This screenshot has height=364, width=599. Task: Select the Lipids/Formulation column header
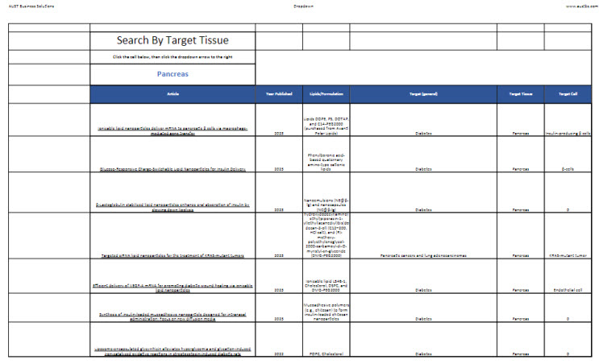pyautogui.click(x=326, y=94)
